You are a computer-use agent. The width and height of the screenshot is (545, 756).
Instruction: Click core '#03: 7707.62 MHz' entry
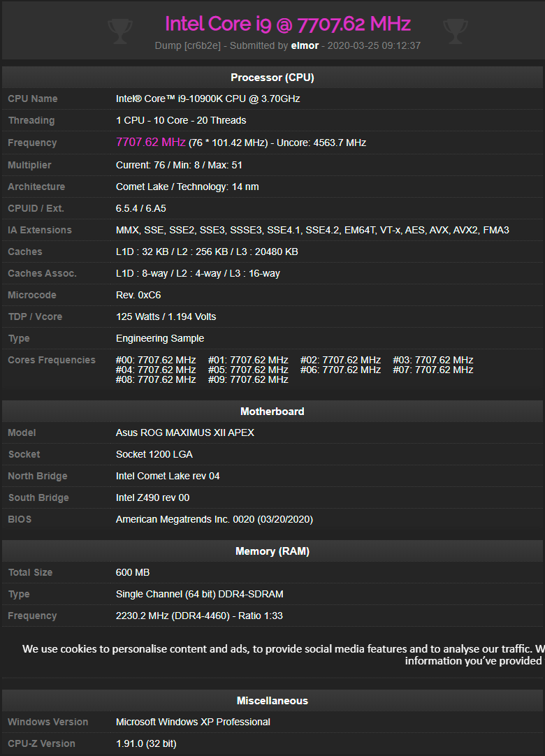point(433,360)
